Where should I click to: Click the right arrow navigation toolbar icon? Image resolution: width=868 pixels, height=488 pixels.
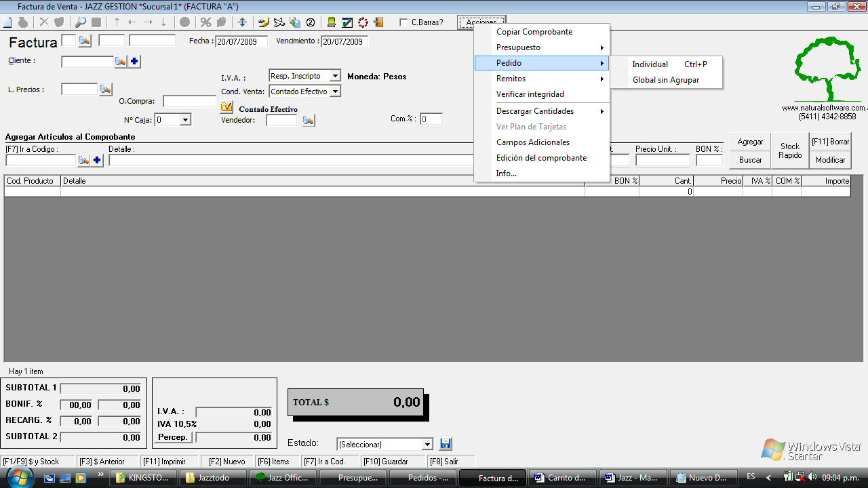pyautogui.click(x=148, y=22)
